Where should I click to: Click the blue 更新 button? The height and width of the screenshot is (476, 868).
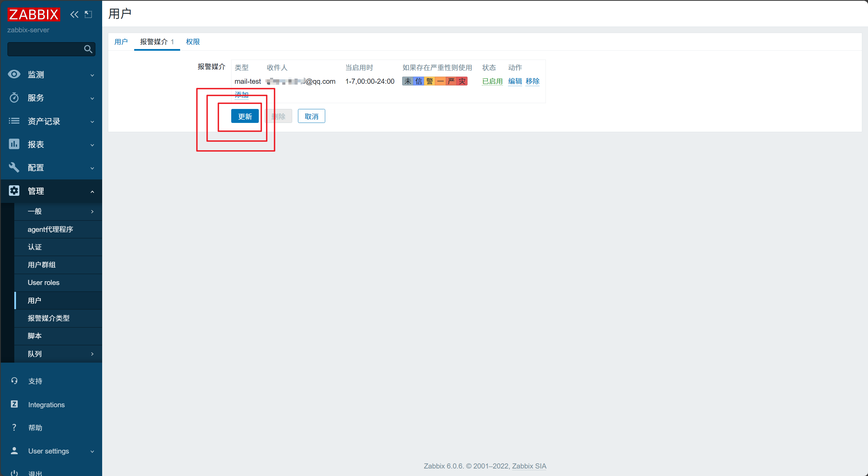pyautogui.click(x=245, y=116)
